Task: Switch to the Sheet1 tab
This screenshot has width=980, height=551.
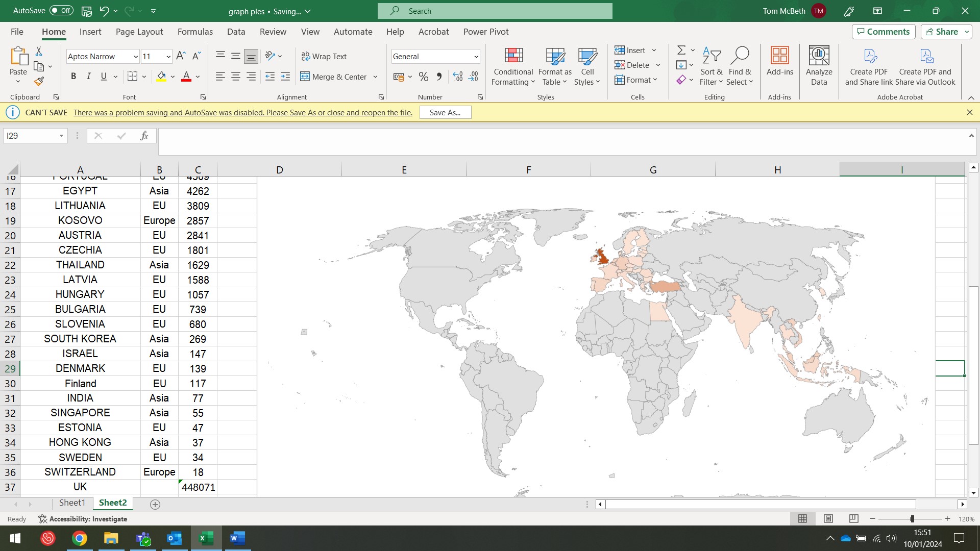Action: point(72,503)
